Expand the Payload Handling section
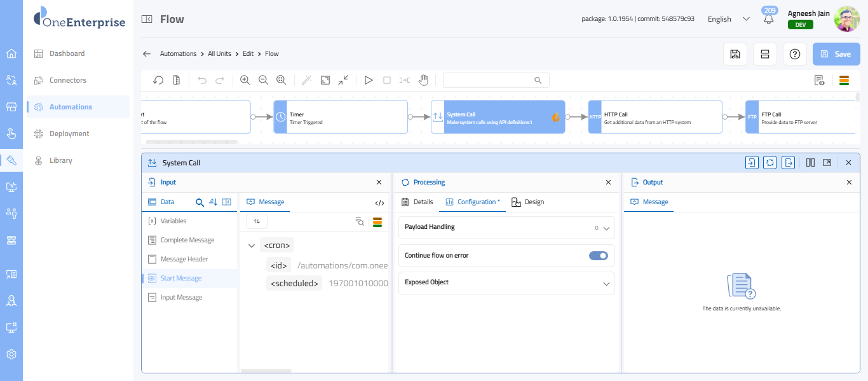This screenshot has height=381, width=868. (x=606, y=228)
